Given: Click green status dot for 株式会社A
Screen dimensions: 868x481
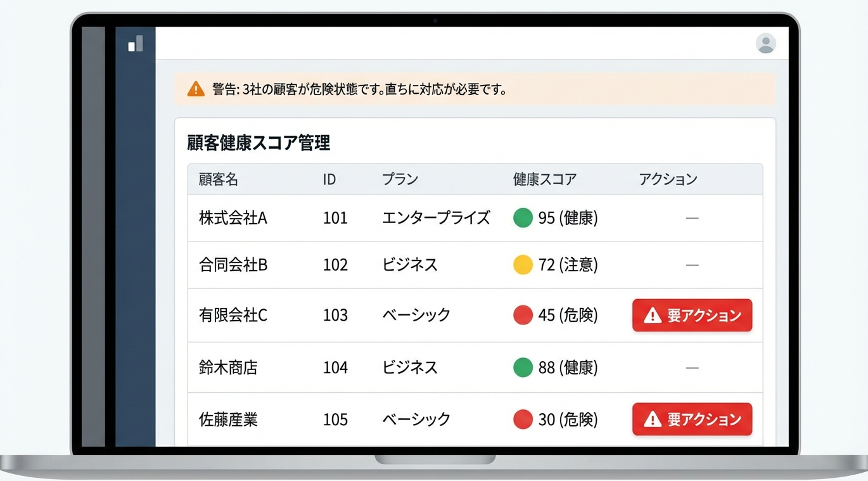Looking at the screenshot, I should 523,218.
